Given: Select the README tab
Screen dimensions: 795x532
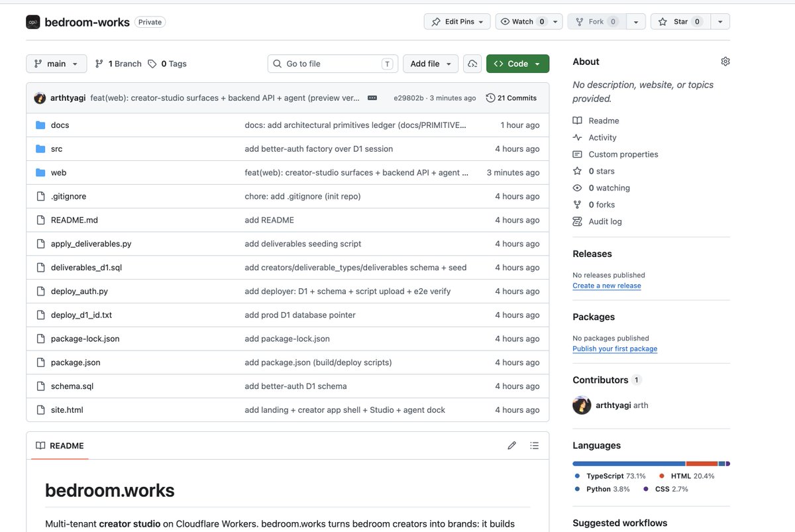Looking at the screenshot, I should pos(60,446).
